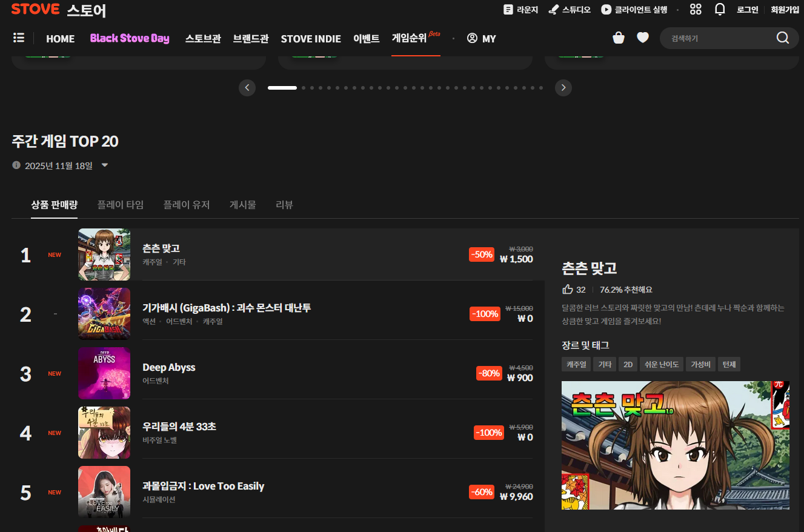
Task: Click the info icon beside the date
Action: click(16, 165)
